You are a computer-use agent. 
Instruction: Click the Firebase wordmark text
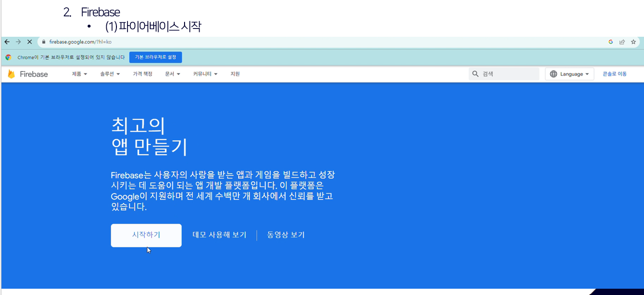pyautogui.click(x=34, y=74)
